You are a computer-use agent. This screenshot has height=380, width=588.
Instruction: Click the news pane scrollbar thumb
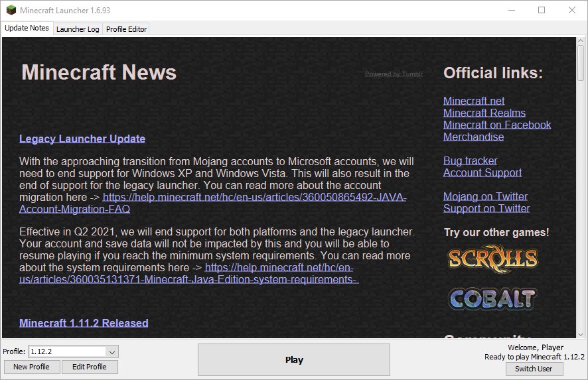click(581, 63)
